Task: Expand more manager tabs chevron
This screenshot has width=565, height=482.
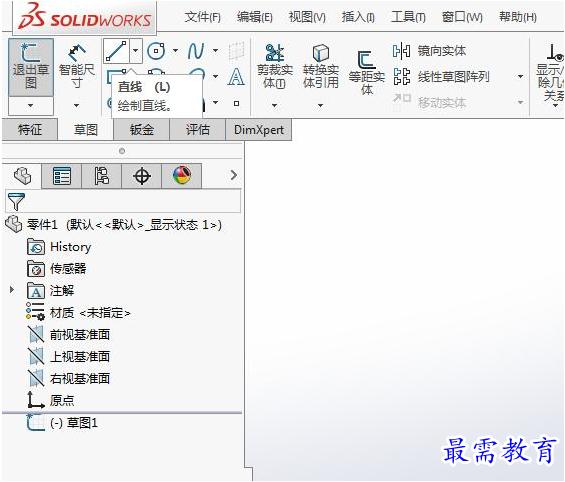Action: [233, 175]
